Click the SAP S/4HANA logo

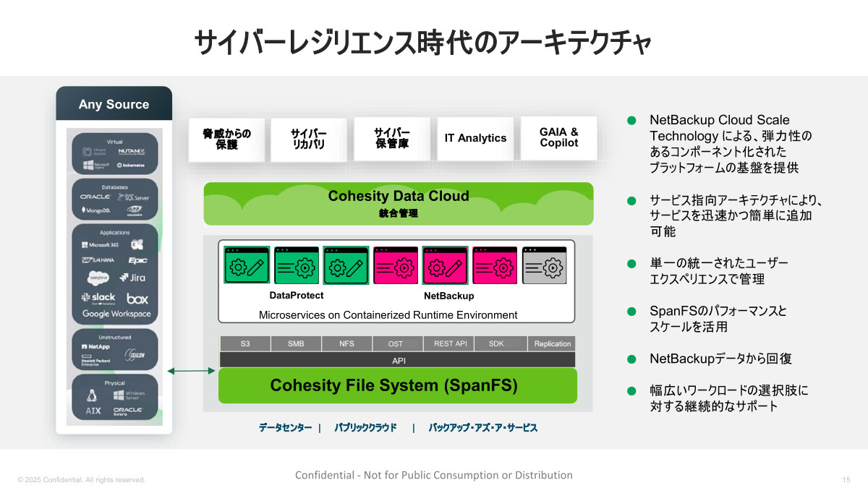point(98,260)
